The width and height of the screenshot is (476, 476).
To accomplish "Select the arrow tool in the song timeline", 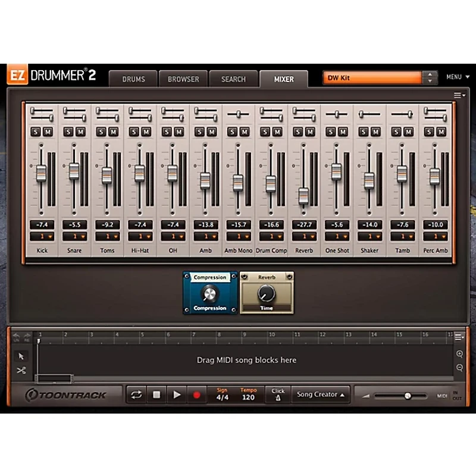I will 20,357.
